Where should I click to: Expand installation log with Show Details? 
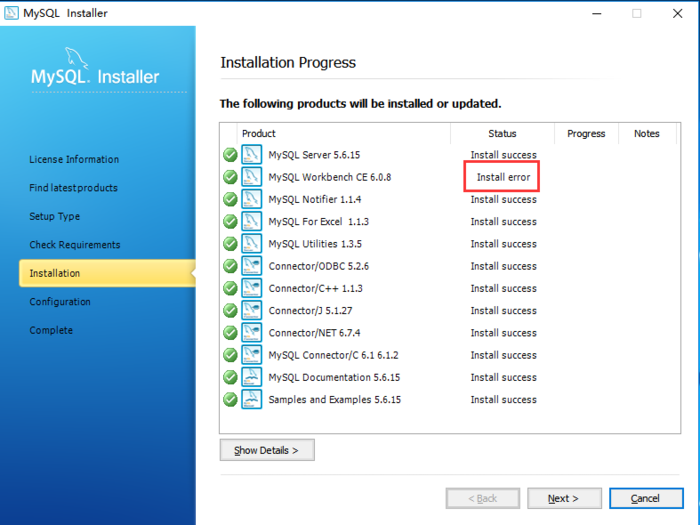(267, 450)
